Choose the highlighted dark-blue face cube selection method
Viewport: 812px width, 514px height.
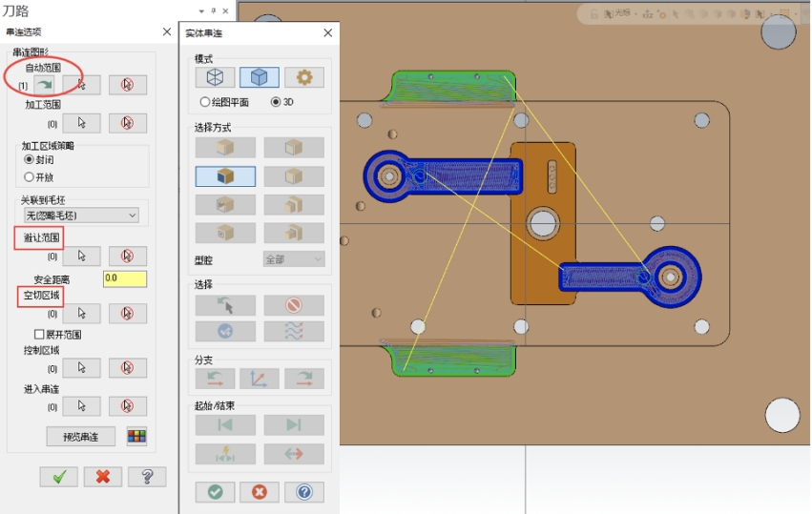point(225,176)
